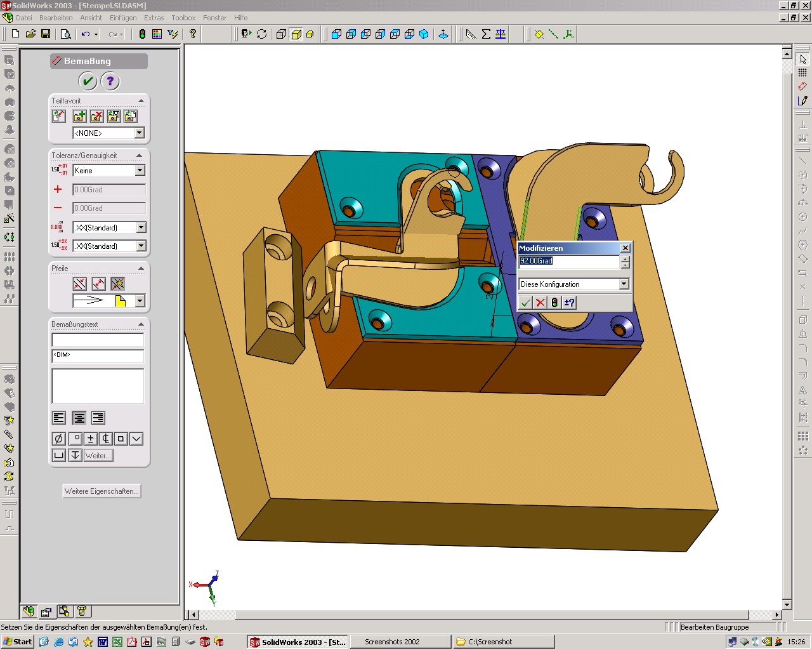Insert the degree symbol into dimension text

tap(75, 439)
